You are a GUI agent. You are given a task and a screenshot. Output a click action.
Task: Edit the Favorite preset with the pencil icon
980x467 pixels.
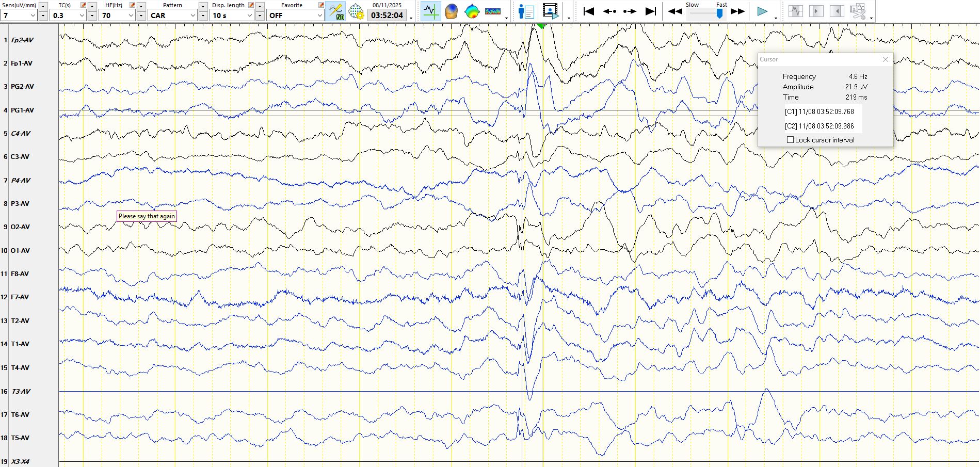point(321,5)
